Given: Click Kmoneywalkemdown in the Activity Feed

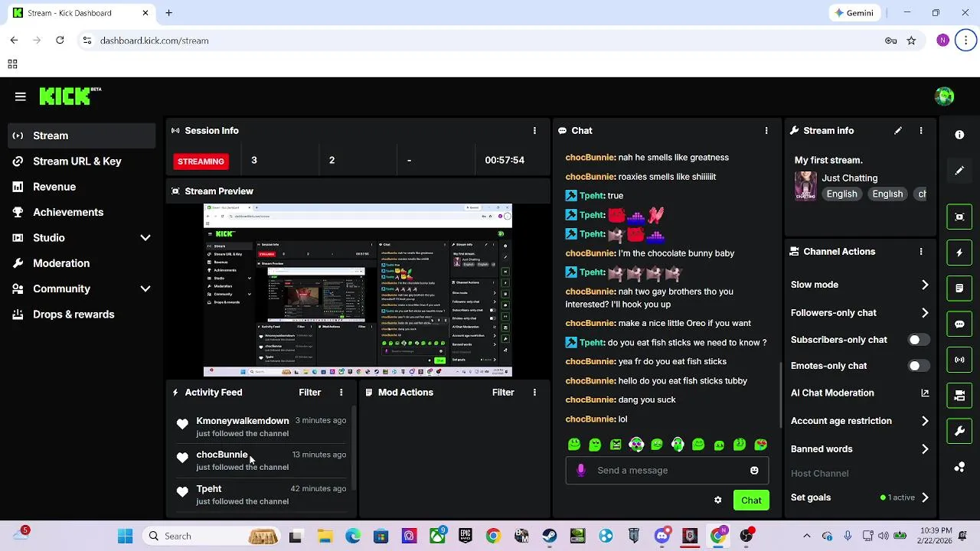Looking at the screenshot, I should [242, 421].
